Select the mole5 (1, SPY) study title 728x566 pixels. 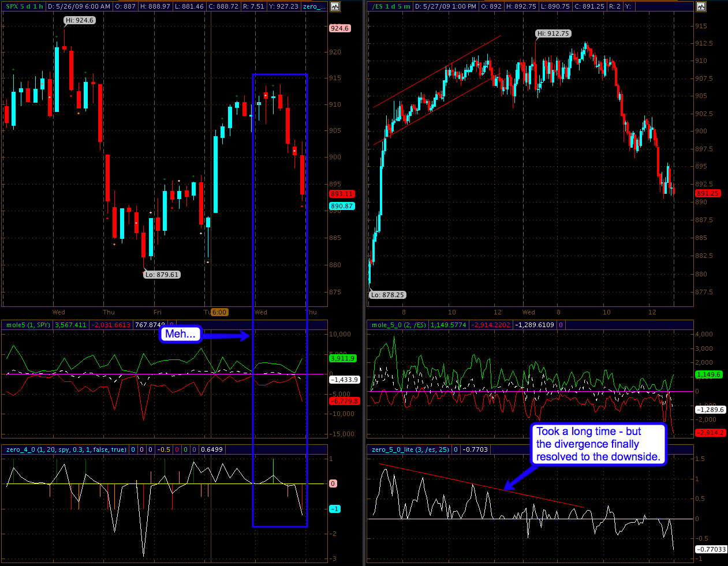point(28,325)
